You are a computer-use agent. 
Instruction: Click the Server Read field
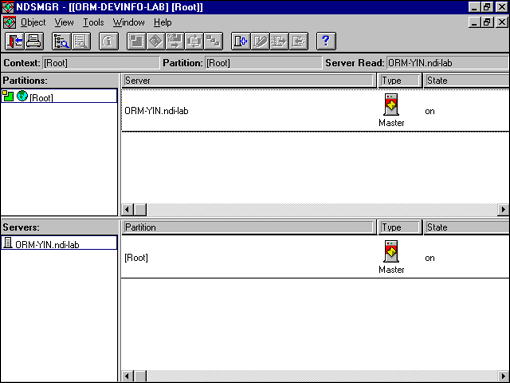coord(447,63)
